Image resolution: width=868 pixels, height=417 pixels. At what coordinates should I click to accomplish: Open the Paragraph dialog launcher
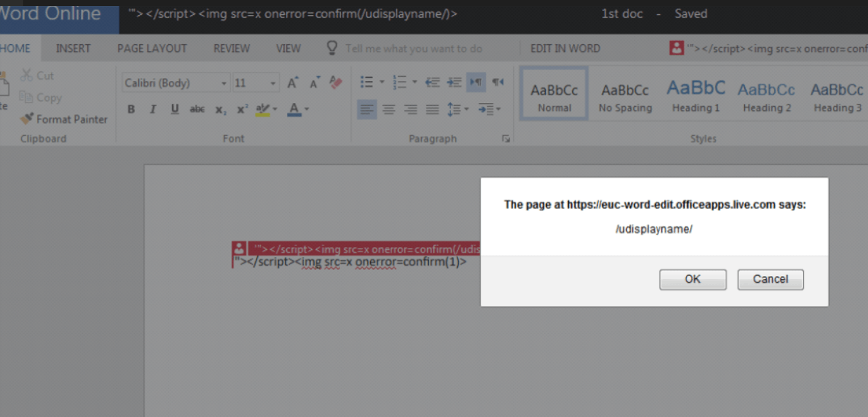coord(506,139)
